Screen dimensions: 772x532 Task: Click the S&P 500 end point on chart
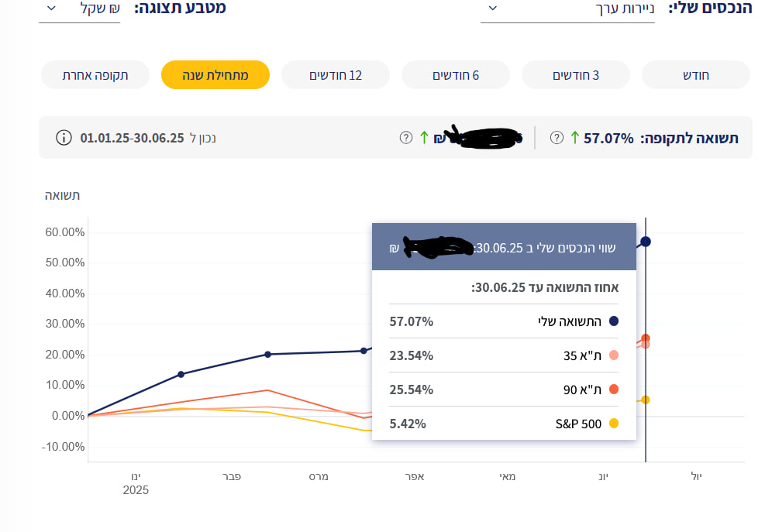(646, 400)
